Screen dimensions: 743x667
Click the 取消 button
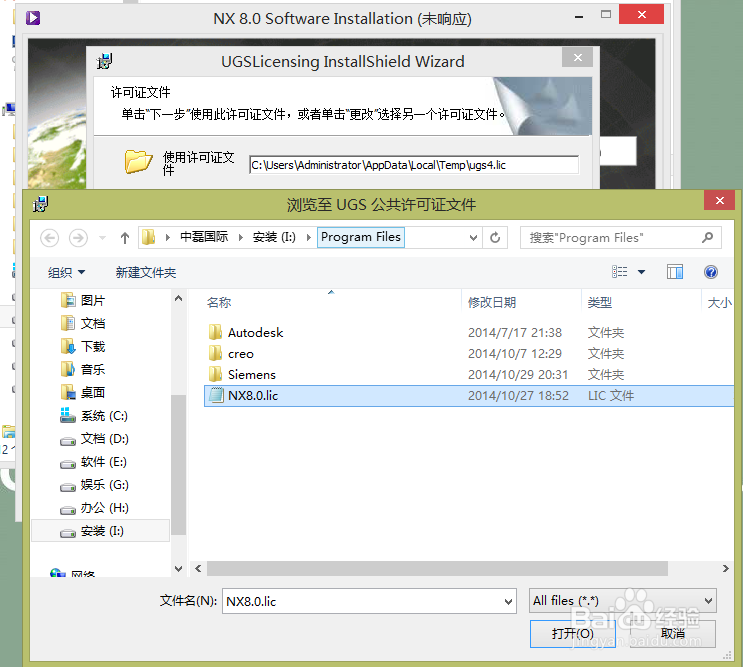point(672,633)
